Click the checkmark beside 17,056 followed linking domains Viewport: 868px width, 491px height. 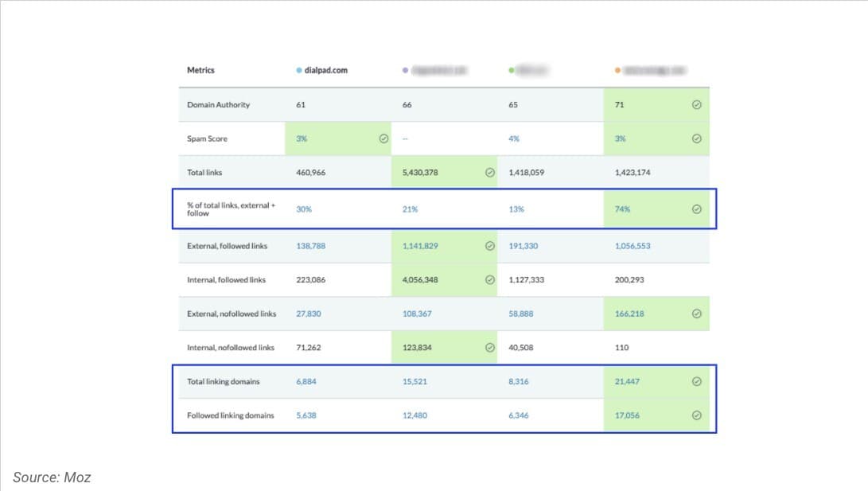[696, 415]
